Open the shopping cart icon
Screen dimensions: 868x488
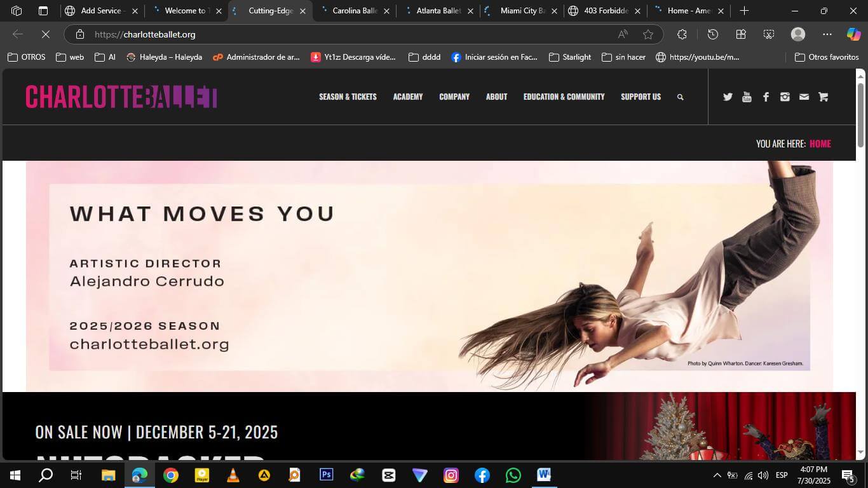click(824, 97)
